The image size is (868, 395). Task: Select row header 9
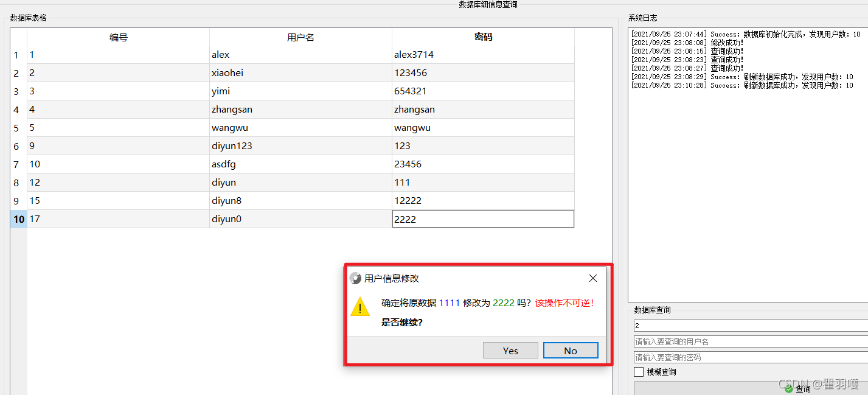tap(18, 201)
